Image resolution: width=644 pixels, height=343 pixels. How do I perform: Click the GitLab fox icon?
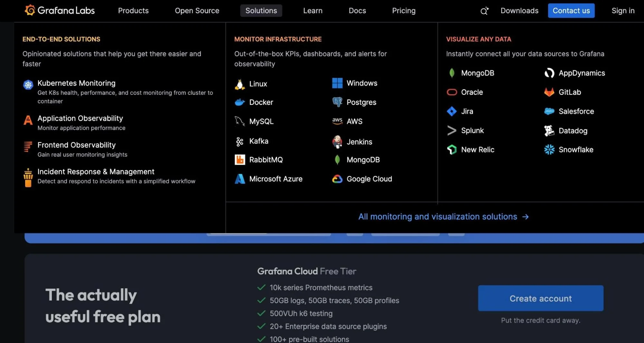click(x=549, y=92)
